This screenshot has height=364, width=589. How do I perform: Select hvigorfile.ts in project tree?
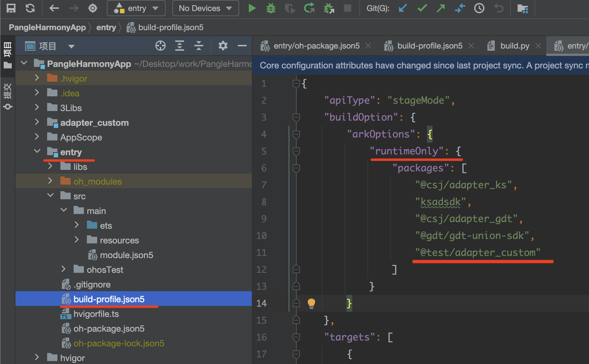coord(96,314)
